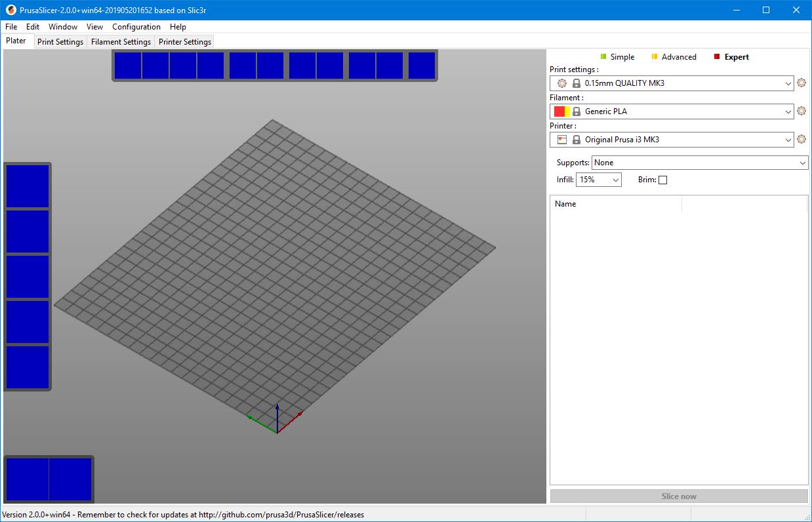Click the lock icon next to Original Prusa i3 MK3
The width and height of the screenshot is (812, 522).
pos(576,140)
